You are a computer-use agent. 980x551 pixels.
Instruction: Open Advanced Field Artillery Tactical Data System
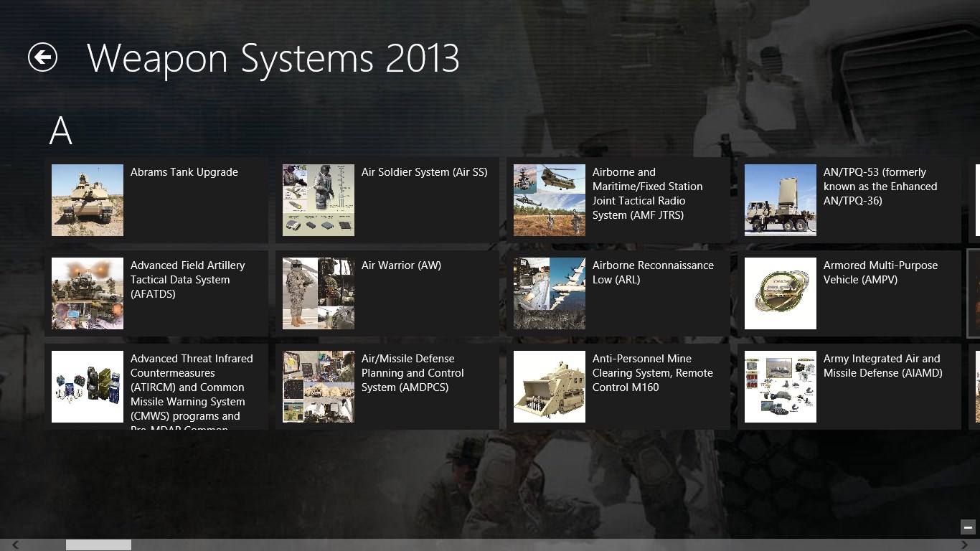(x=157, y=293)
